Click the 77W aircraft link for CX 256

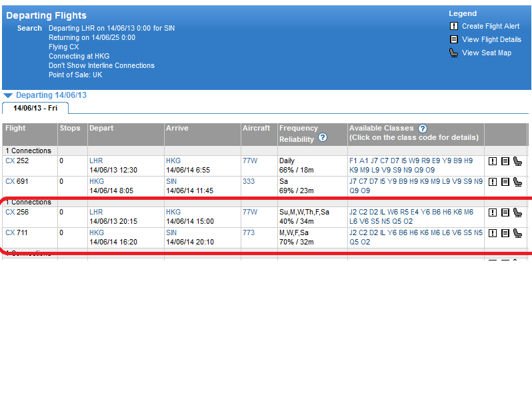click(x=249, y=212)
